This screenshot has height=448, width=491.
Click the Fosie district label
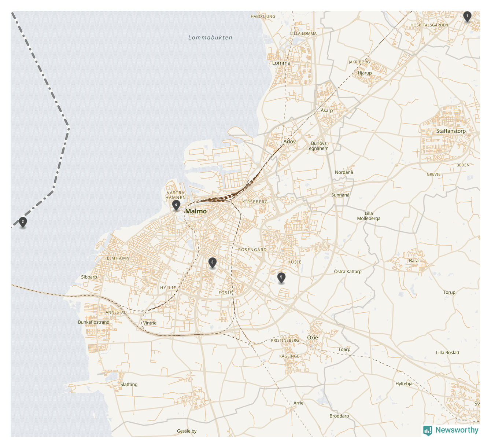point(225,293)
